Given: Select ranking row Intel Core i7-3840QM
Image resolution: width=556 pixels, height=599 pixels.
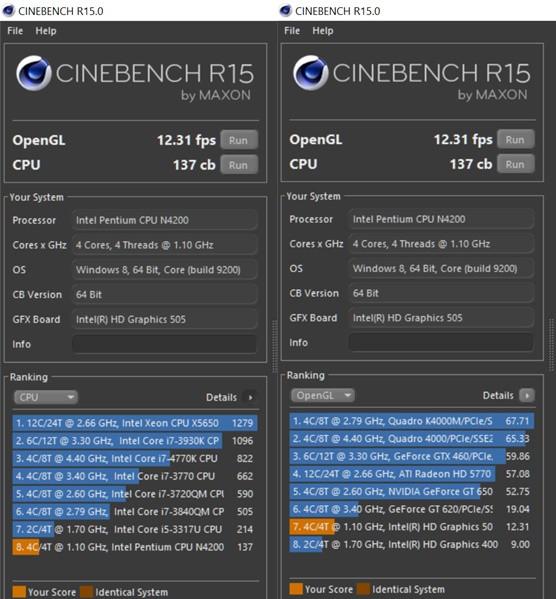Looking at the screenshot, I should [x=135, y=512].
